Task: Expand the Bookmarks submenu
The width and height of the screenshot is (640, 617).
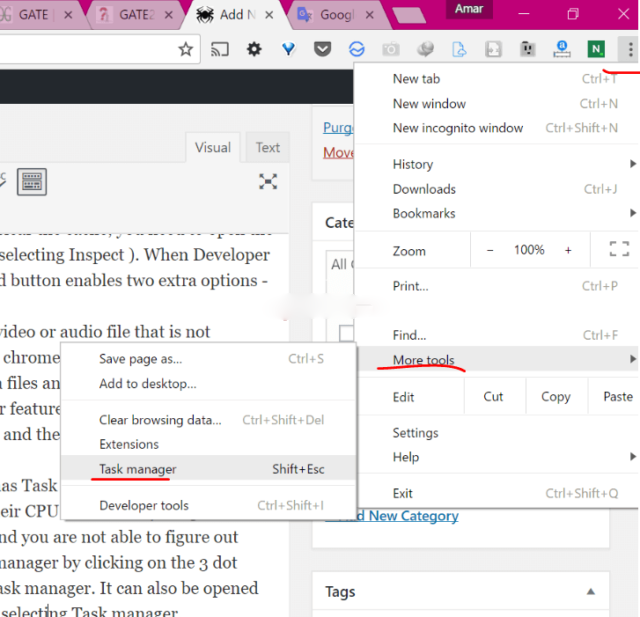Action: click(x=496, y=213)
